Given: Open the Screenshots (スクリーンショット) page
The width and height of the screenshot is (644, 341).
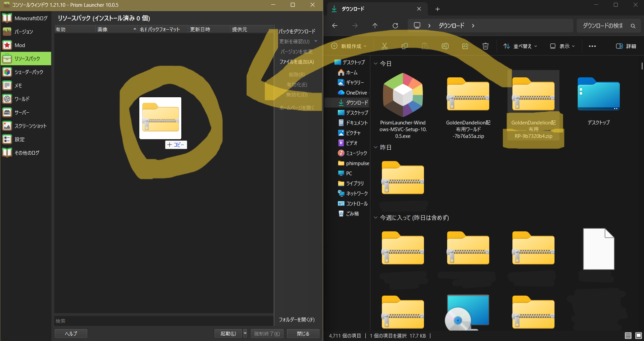Looking at the screenshot, I should click(x=30, y=126).
